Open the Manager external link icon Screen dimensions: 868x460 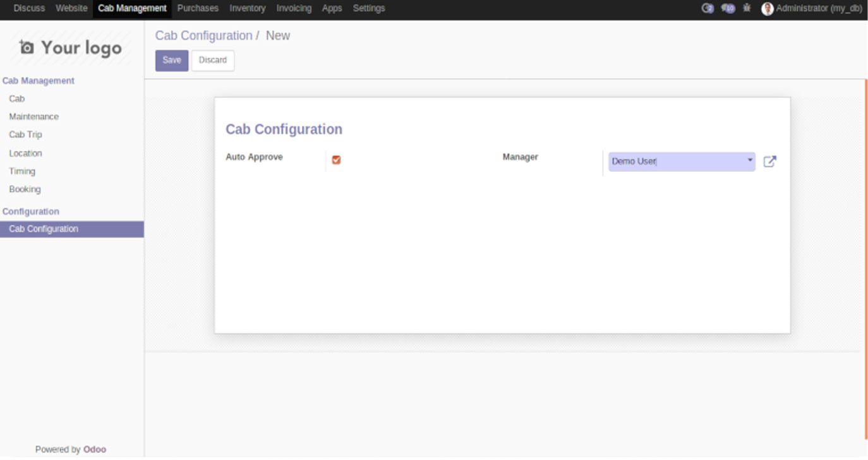pos(769,161)
